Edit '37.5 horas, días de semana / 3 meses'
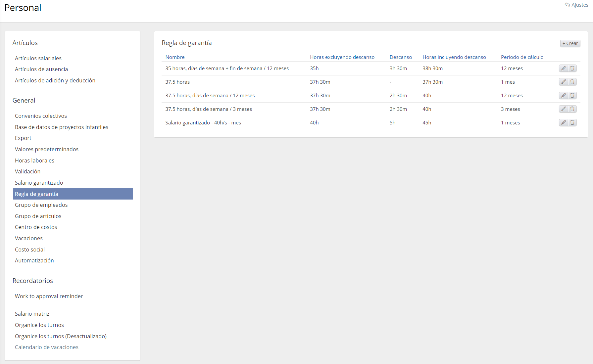The width and height of the screenshot is (593, 364). (563, 109)
